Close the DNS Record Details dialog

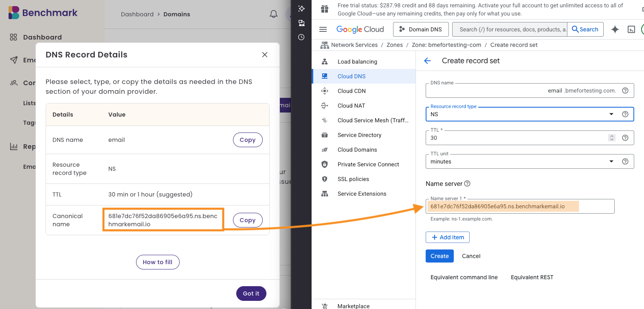pos(265,55)
